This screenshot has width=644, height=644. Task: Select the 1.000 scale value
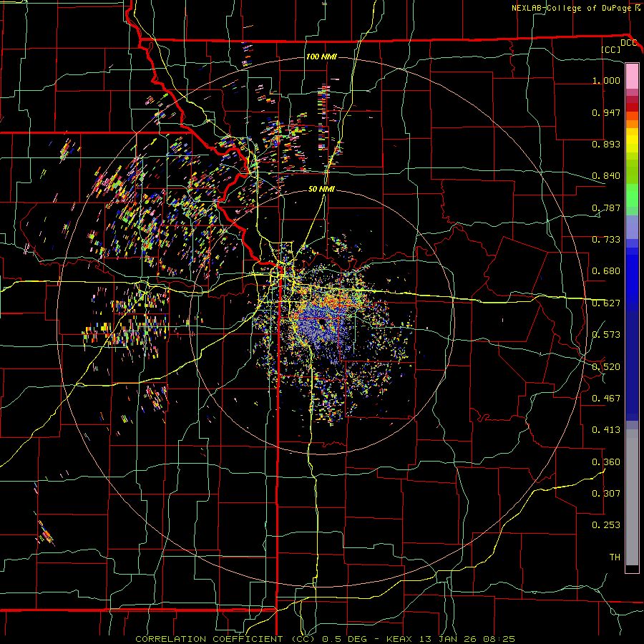[x=606, y=80]
